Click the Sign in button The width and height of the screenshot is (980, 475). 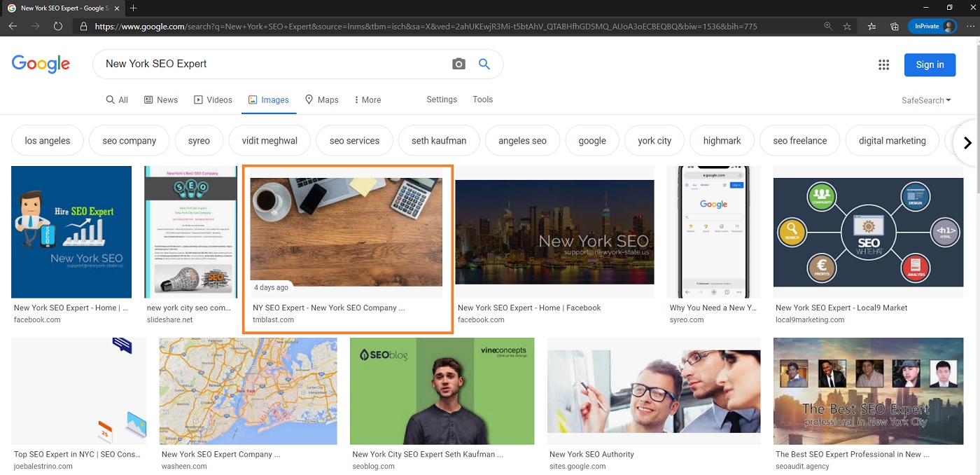tap(930, 64)
